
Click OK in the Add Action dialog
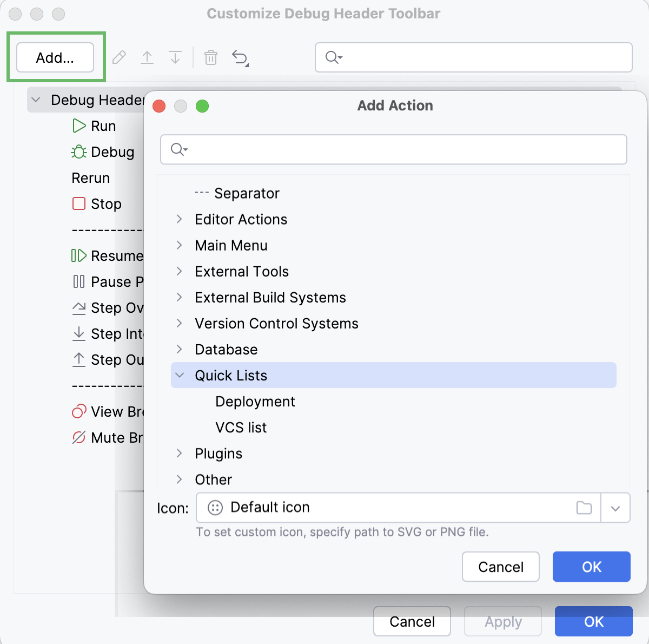[591, 567]
